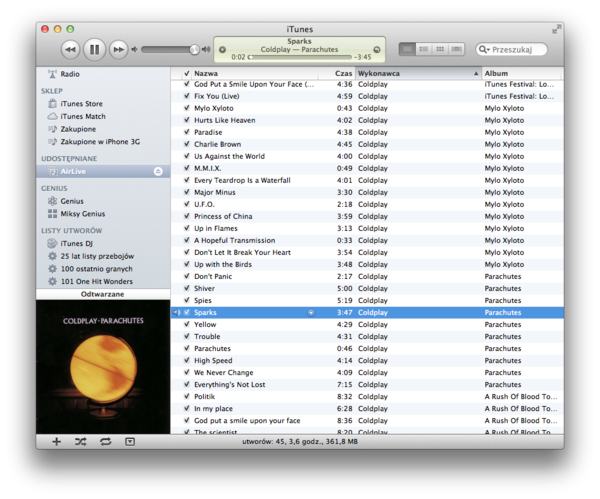Select the AirLive shared library
The height and width of the screenshot is (499, 600).
[103, 171]
